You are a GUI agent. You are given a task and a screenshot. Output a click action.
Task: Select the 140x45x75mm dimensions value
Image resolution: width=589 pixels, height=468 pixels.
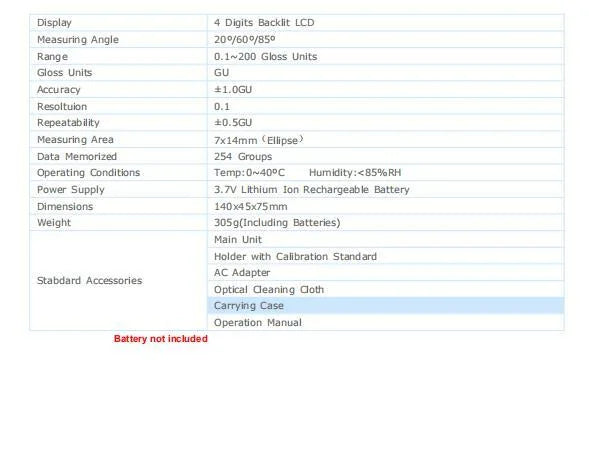pos(251,207)
